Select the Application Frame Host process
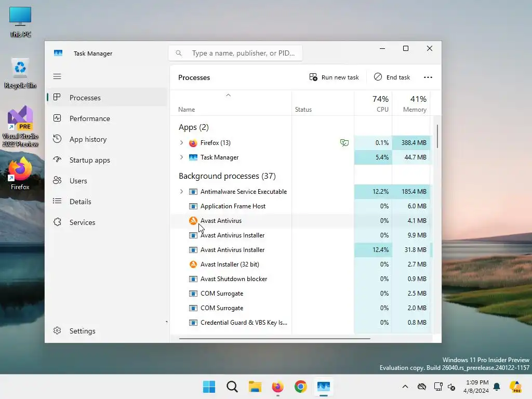This screenshot has height=399, width=532. click(301, 206)
